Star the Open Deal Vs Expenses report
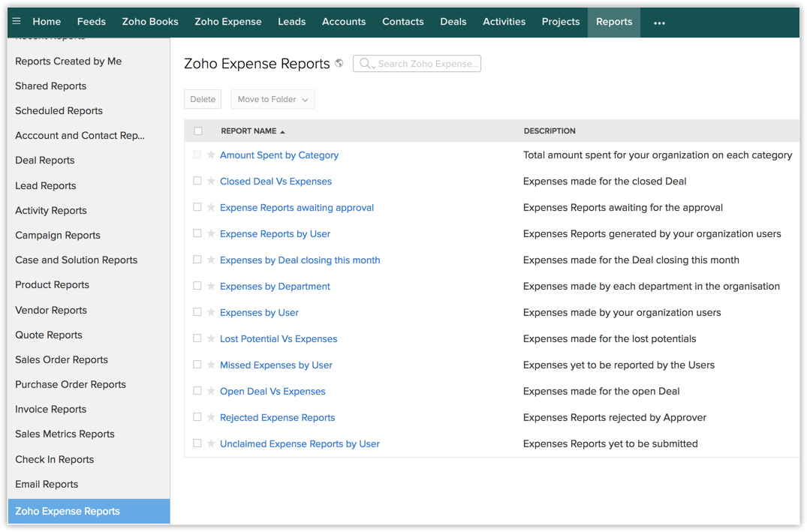Viewport: 807px width, 532px height. pyautogui.click(x=211, y=391)
